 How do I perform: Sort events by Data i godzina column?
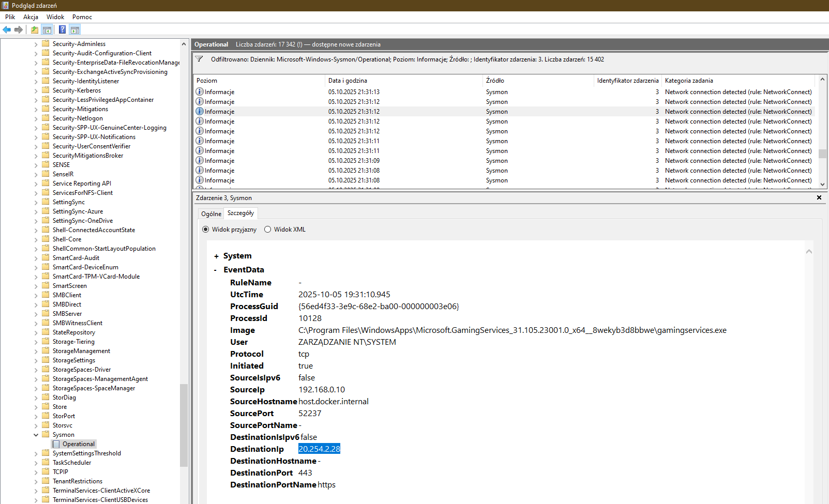pos(403,81)
